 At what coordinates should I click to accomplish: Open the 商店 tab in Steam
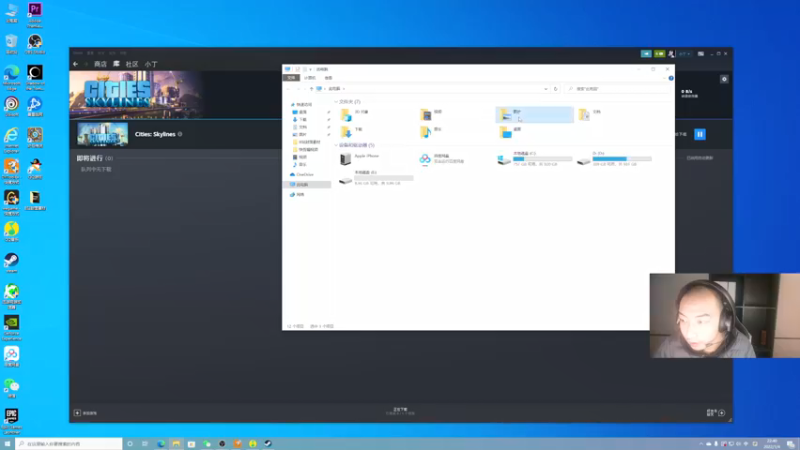[x=100, y=64]
